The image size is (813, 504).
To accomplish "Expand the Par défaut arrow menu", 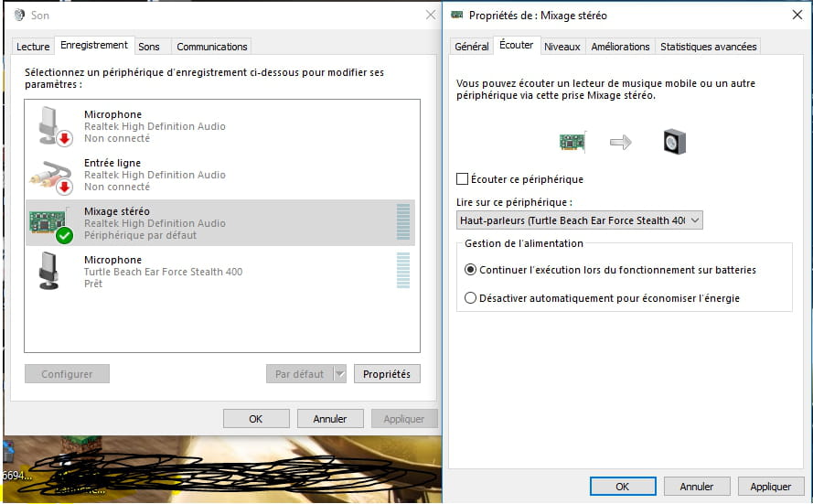I will point(339,374).
